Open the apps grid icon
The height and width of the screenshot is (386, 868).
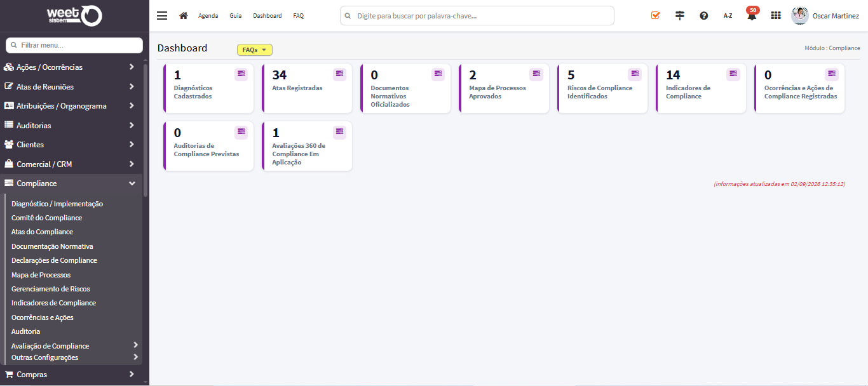(776, 16)
